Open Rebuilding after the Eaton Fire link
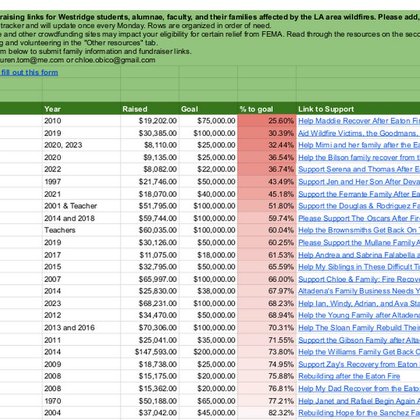This screenshot has height=420, width=420. (x=349, y=376)
